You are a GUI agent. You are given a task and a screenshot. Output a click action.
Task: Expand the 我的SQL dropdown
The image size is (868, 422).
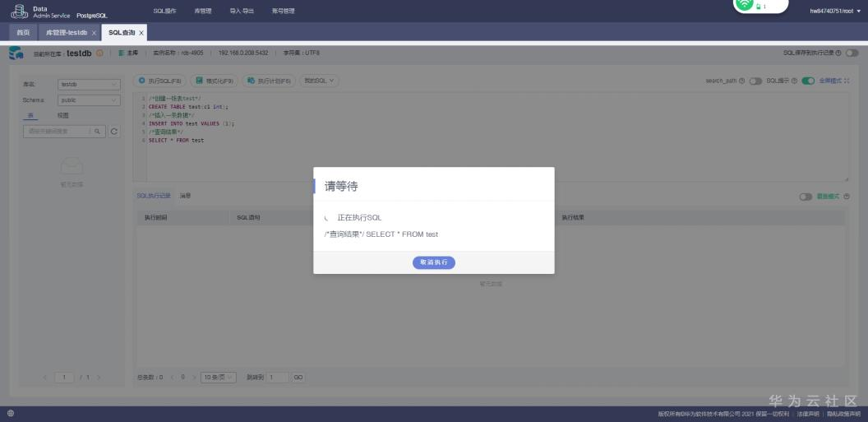(x=320, y=81)
